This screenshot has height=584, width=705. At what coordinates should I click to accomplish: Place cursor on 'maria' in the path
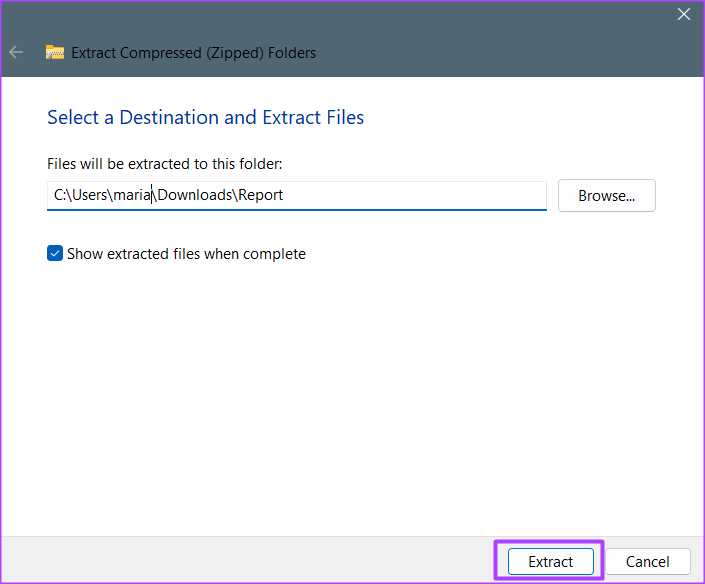[x=132, y=195]
